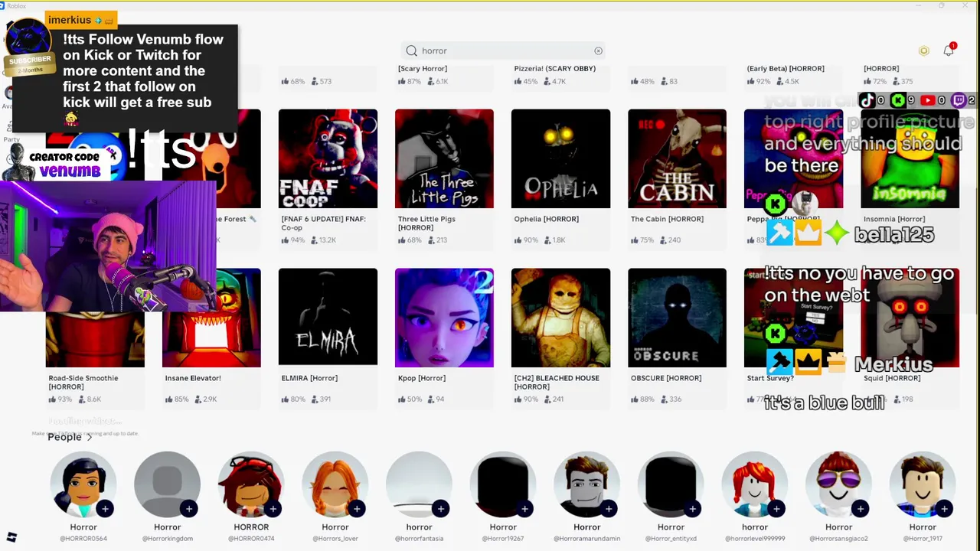The width and height of the screenshot is (980, 551).
Task: Open avatar of Horror @Horrorsansgiaco2
Action: pyautogui.click(x=838, y=485)
